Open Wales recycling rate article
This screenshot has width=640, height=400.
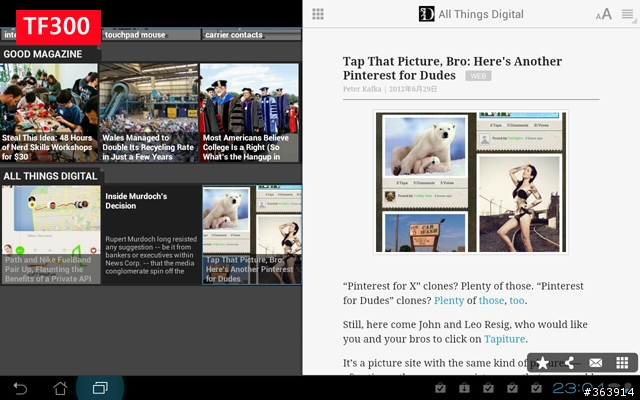pos(149,113)
